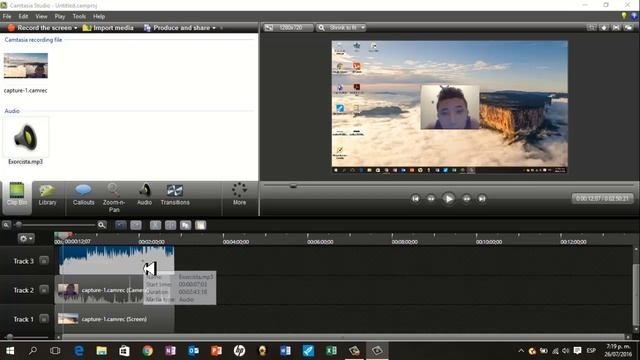Toggle lock on Track 2
This screenshot has width=640, height=360.
tap(44, 290)
